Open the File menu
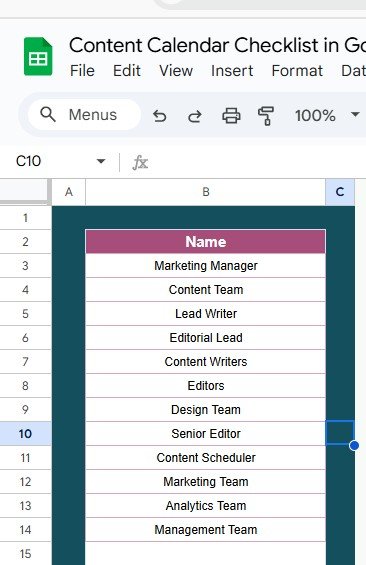 (x=82, y=71)
